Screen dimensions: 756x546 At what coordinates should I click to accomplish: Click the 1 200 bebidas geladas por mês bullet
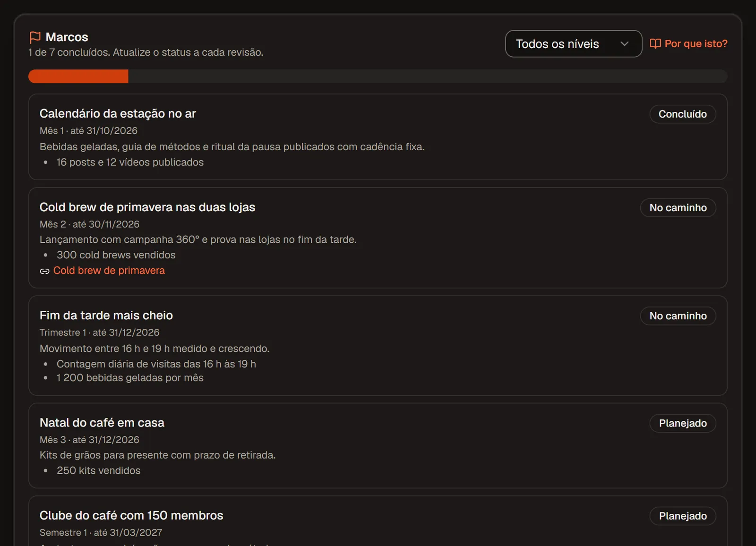(x=130, y=378)
